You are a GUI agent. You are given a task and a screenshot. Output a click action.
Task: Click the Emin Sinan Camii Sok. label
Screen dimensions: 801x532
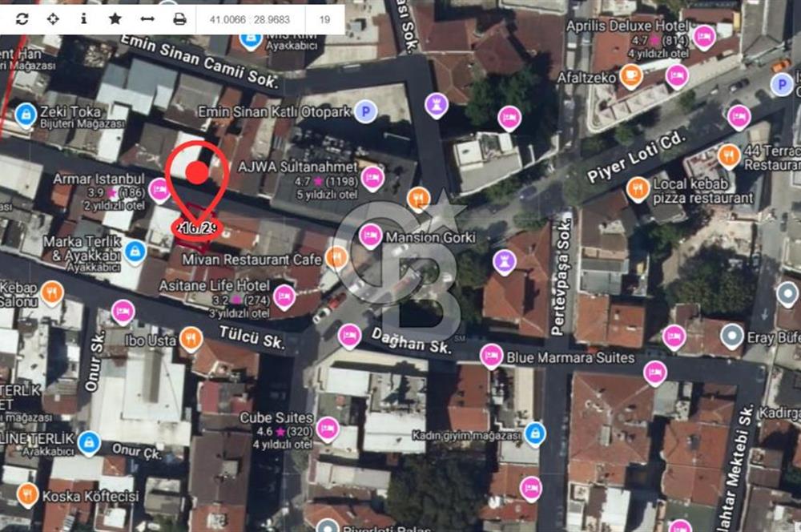[200, 62]
